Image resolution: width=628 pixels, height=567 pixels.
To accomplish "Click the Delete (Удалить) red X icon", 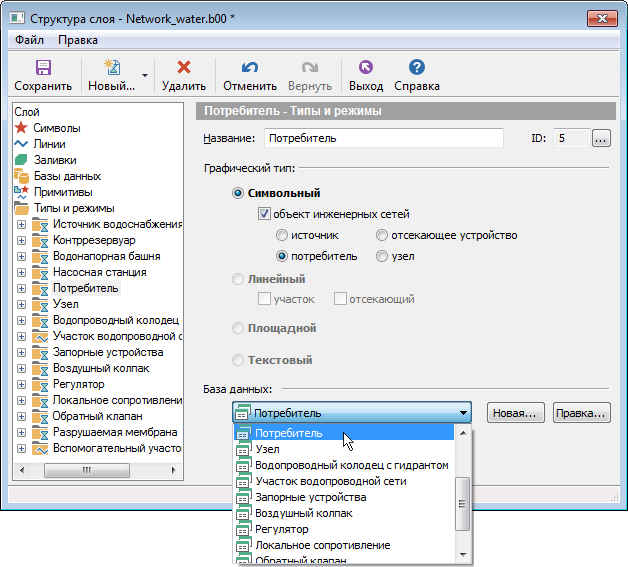I will (x=183, y=68).
